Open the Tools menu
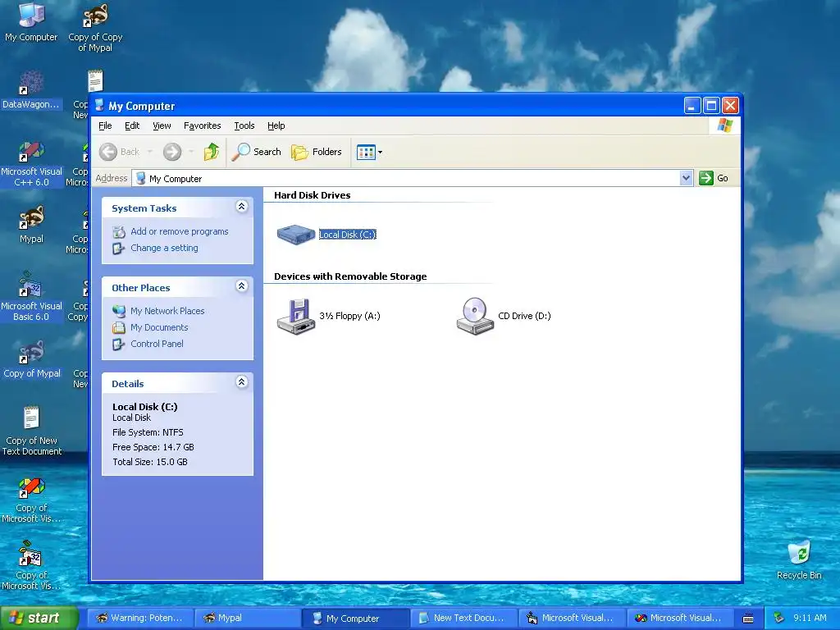The image size is (840, 630). (x=244, y=126)
